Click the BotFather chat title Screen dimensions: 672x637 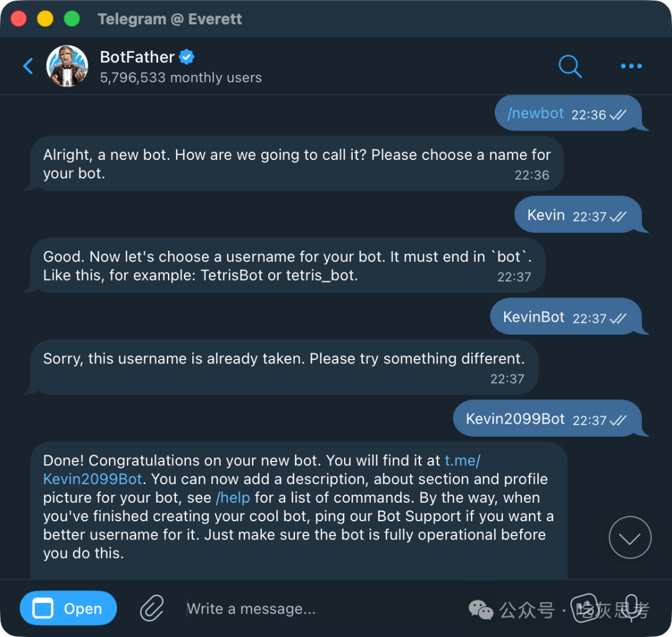137,57
